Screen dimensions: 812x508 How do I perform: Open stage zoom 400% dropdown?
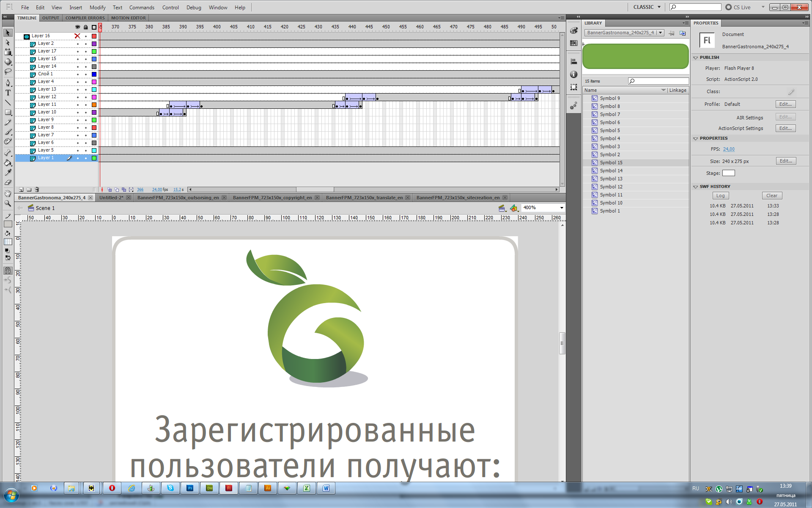click(x=561, y=208)
